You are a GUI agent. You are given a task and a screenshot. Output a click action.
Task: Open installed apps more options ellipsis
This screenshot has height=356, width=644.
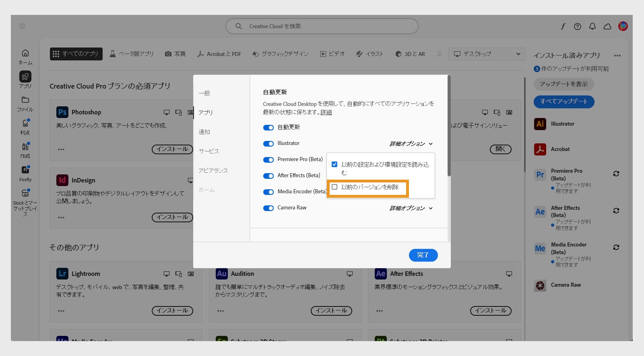(617, 56)
